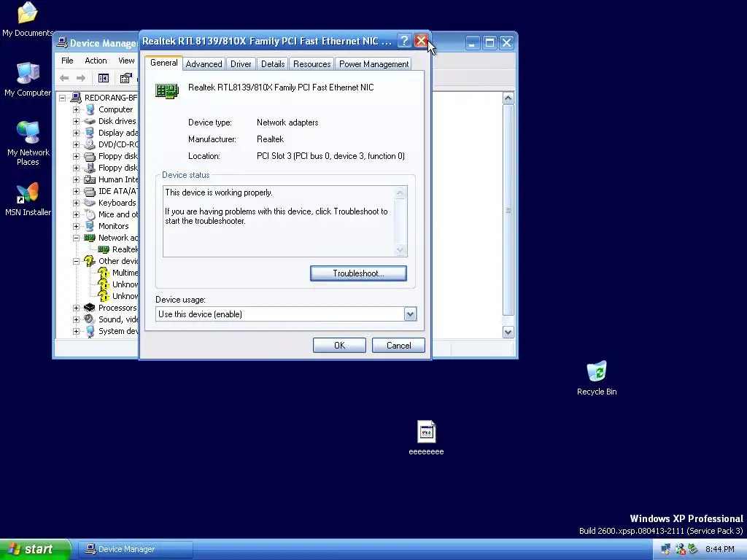The height and width of the screenshot is (560, 747).
Task: Open the Details tab
Action: [x=273, y=64]
